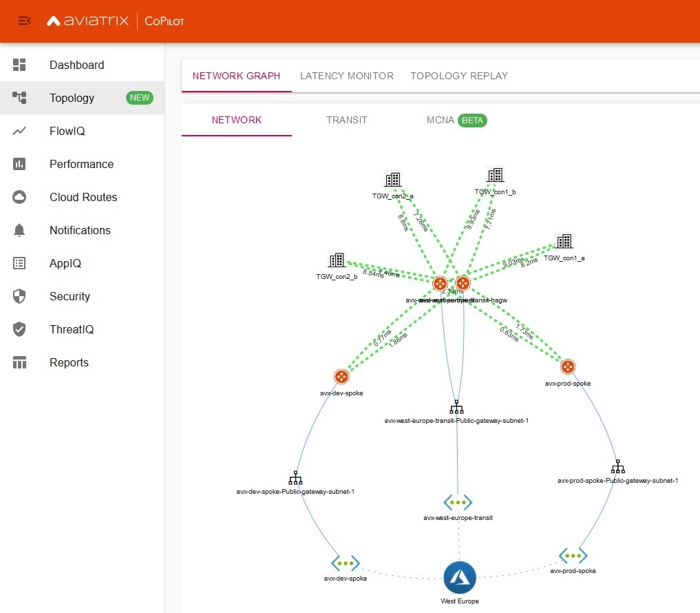Screen dimensions: 700x613
Task: Select the MCNA beta sub-tab
Action: pyautogui.click(x=457, y=120)
